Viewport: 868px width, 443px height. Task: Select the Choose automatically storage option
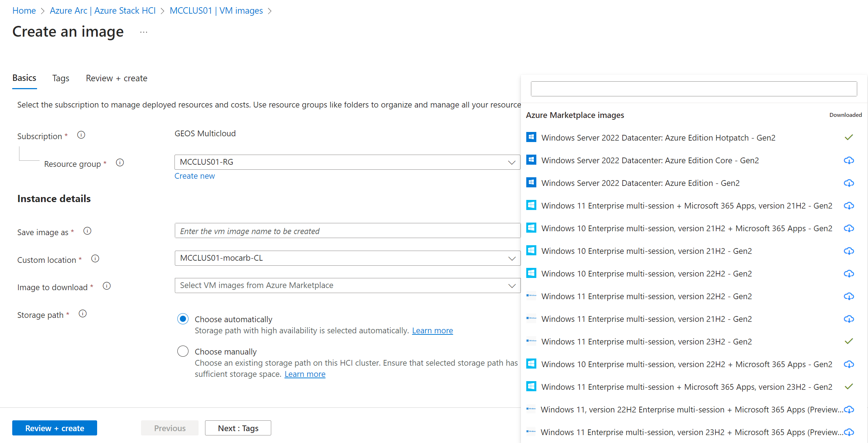pyautogui.click(x=183, y=319)
